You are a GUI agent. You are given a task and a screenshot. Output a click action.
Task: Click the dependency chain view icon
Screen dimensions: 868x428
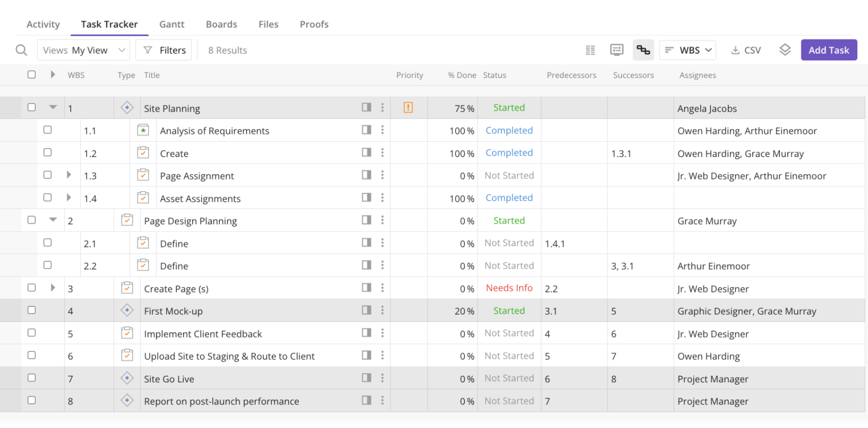tap(644, 50)
